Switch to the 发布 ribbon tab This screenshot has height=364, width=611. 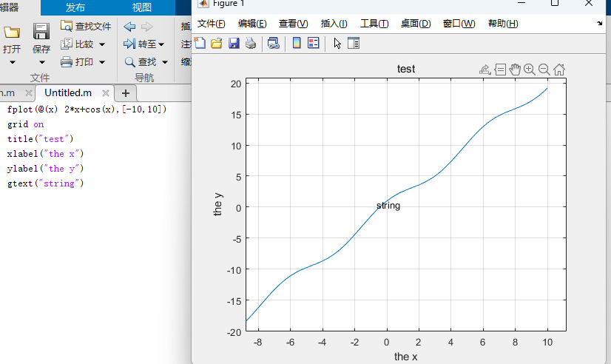click(x=75, y=7)
